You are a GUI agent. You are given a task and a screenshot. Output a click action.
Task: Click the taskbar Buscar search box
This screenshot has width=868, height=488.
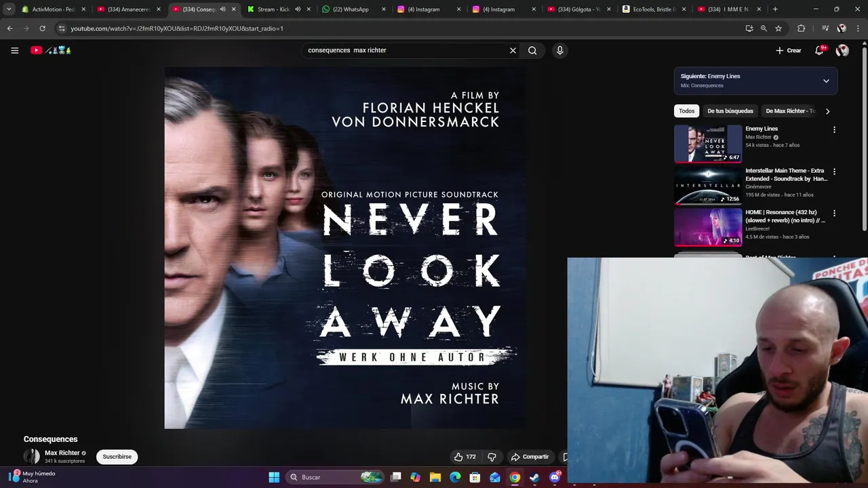pos(336,477)
